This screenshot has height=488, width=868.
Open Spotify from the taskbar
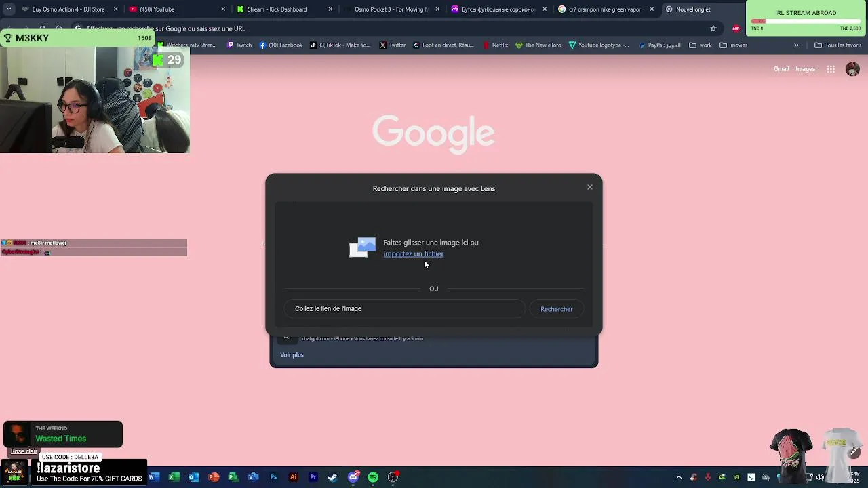tap(373, 477)
